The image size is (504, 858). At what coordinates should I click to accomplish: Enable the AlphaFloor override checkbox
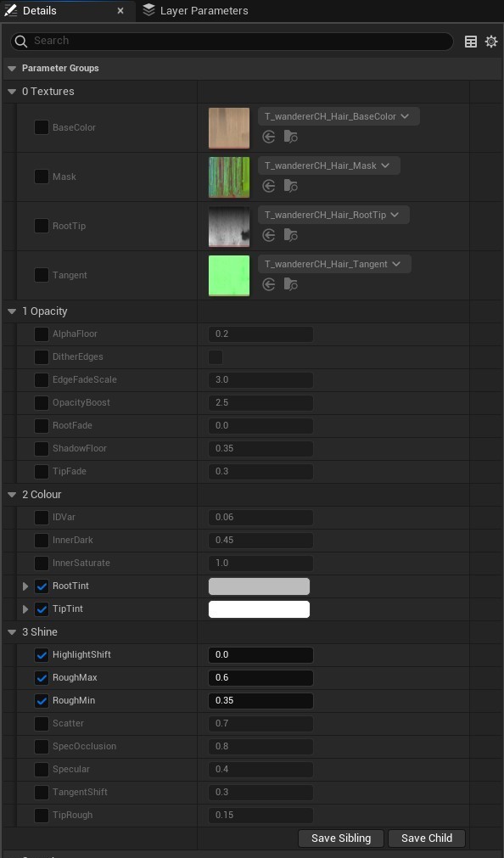[x=42, y=334]
